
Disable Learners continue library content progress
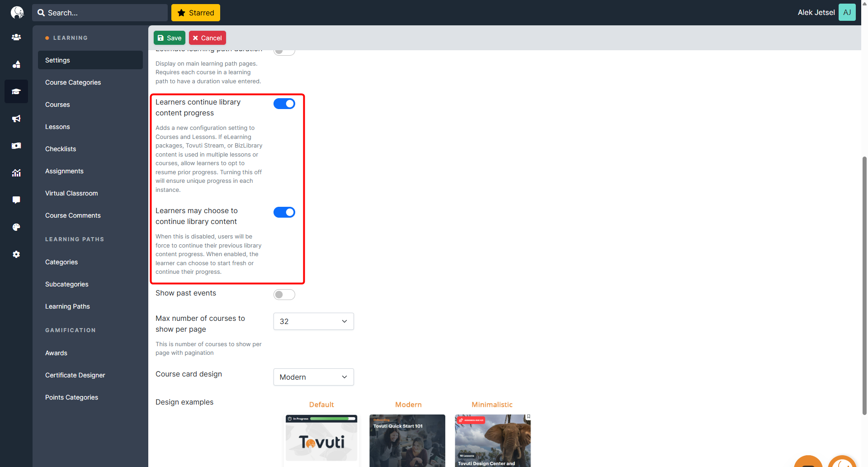tap(284, 104)
